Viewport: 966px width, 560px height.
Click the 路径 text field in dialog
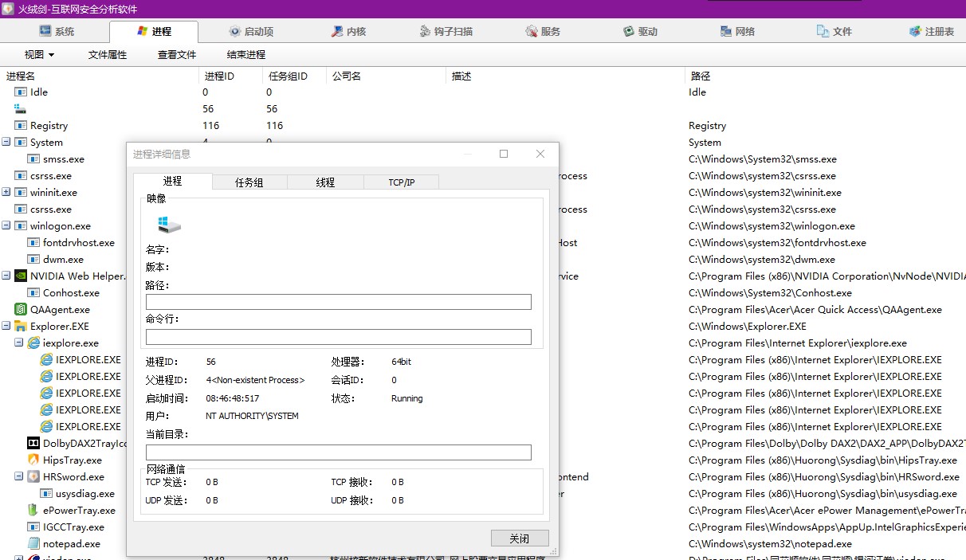point(338,302)
